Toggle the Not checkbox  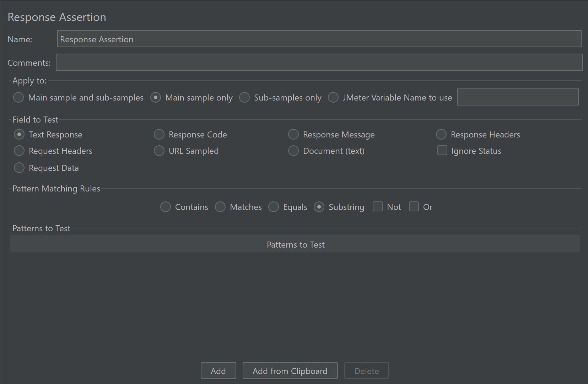coord(378,207)
